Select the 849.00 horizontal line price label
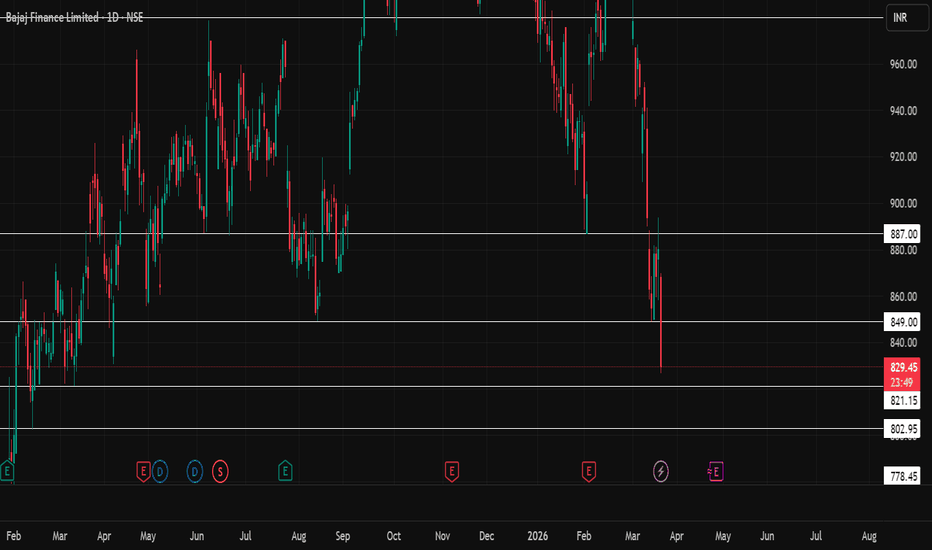The width and height of the screenshot is (932, 550). 902,322
